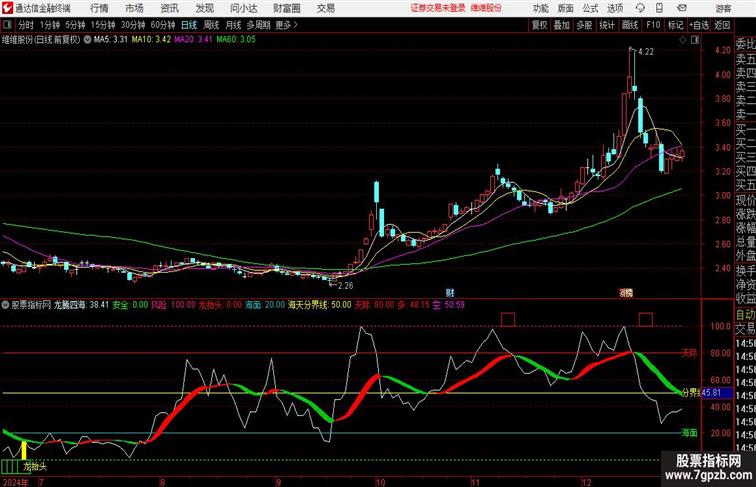
Task: Click the 复权 toolbar button
Action: coord(539,25)
